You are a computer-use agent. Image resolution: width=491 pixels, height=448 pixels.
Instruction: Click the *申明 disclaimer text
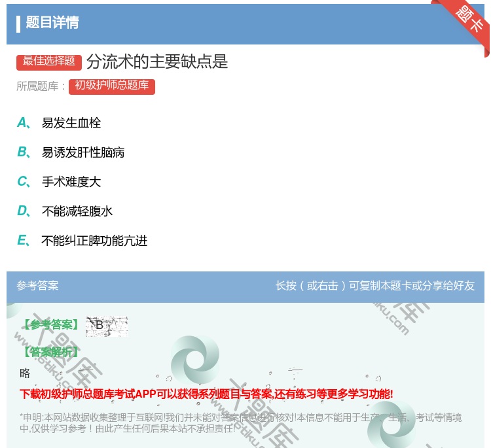pos(240,422)
